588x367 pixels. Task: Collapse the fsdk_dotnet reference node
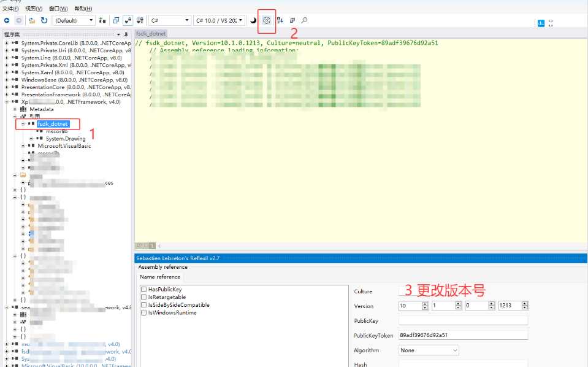click(x=23, y=124)
